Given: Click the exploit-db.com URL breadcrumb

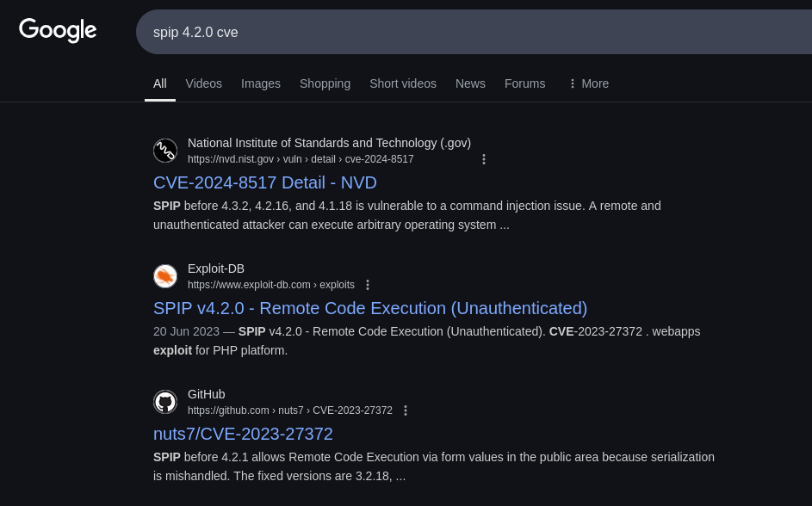Looking at the screenshot, I should [271, 285].
